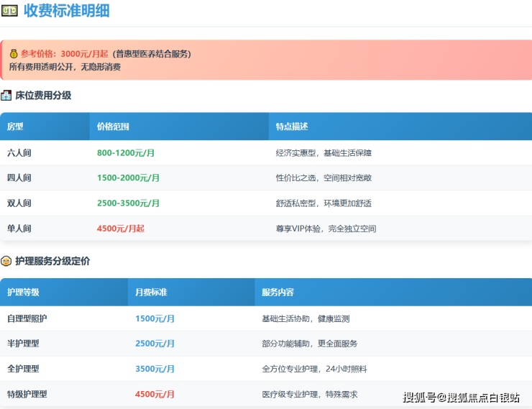Click the nurse icon beside 护理服务分级定价
Image resolution: width=532 pixels, height=409 pixels.
[6, 261]
